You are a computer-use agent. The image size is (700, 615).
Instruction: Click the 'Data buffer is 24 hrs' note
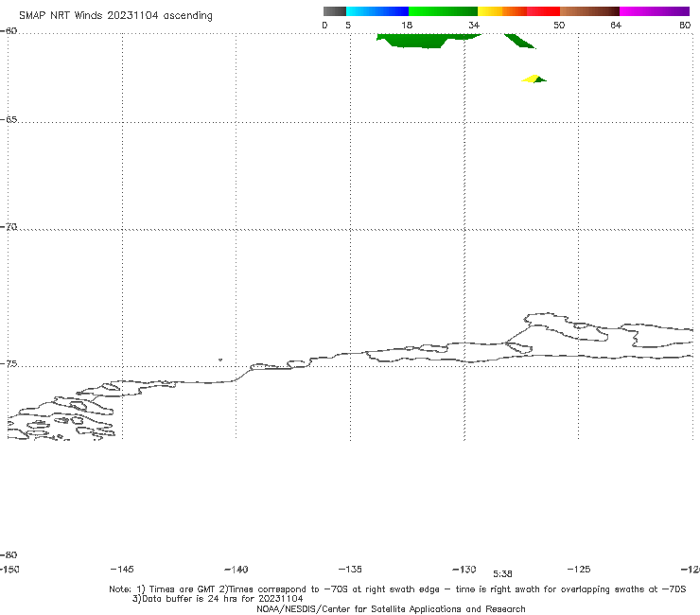218,599
